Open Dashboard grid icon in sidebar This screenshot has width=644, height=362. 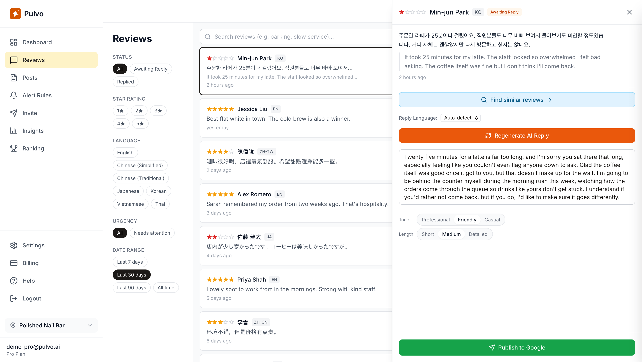coord(14,42)
